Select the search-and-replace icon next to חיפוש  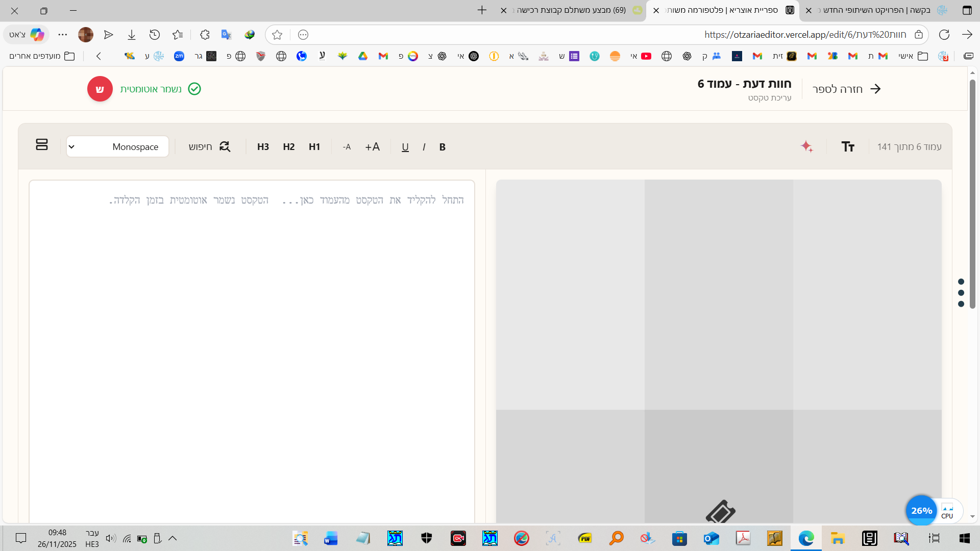click(225, 146)
